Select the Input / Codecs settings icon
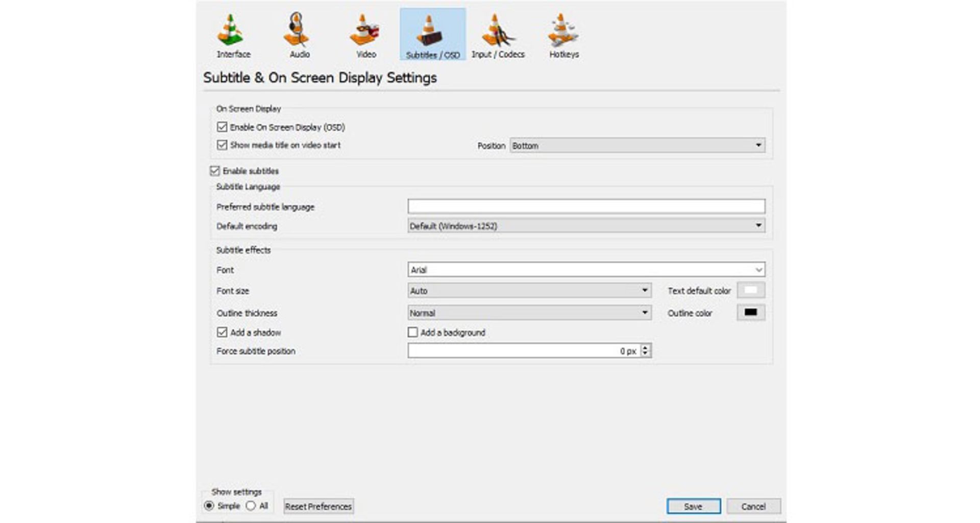The height and width of the screenshot is (523, 980). (498, 31)
